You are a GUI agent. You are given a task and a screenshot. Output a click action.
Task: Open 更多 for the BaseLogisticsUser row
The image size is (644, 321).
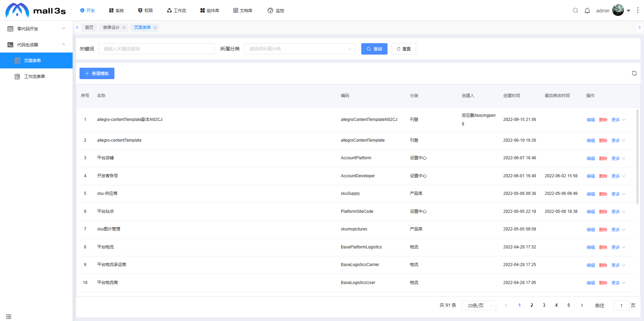point(618,283)
